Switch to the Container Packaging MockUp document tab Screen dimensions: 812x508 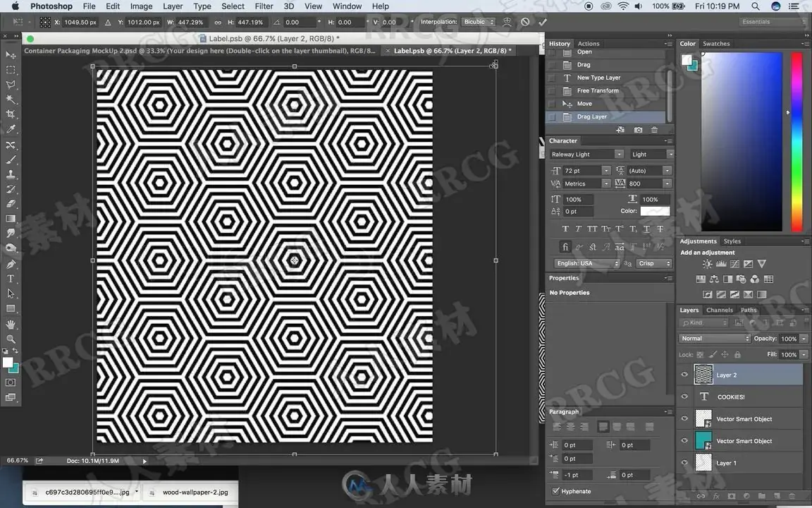click(200, 51)
